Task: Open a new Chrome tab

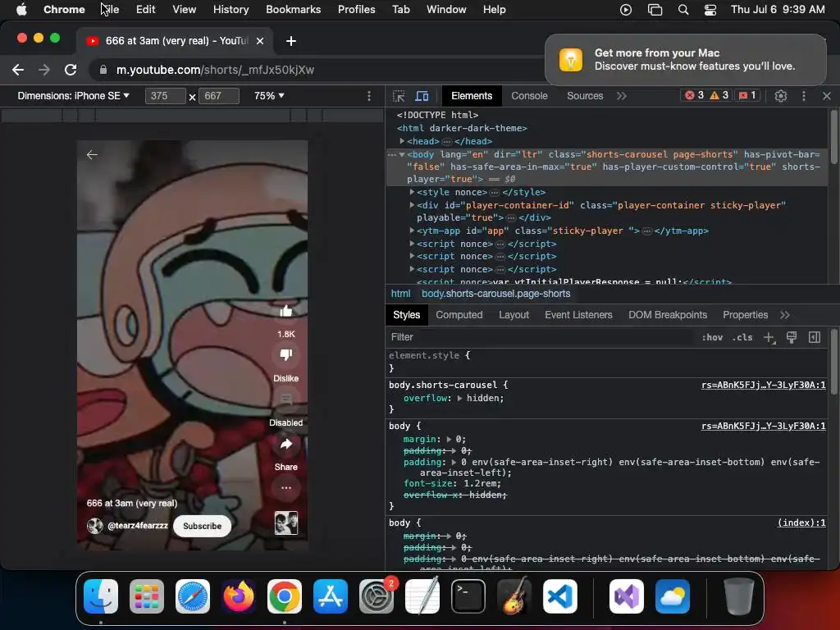Action: point(291,41)
